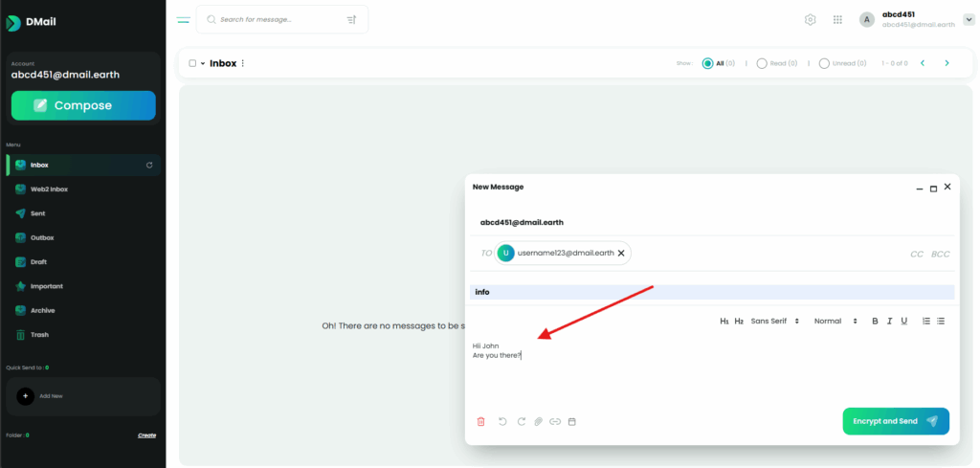Open the apps grid icon
980x468 pixels.
tap(837, 19)
